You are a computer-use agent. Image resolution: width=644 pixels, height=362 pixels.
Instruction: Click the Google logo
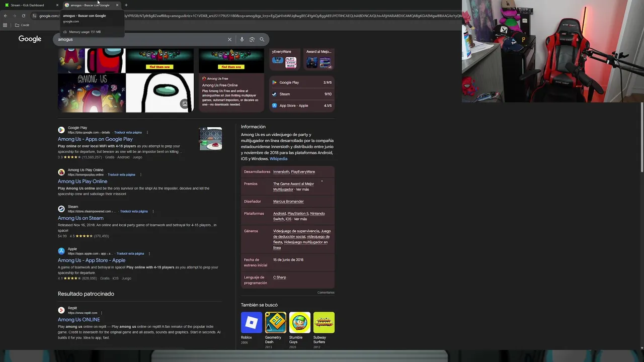point(30,39)
